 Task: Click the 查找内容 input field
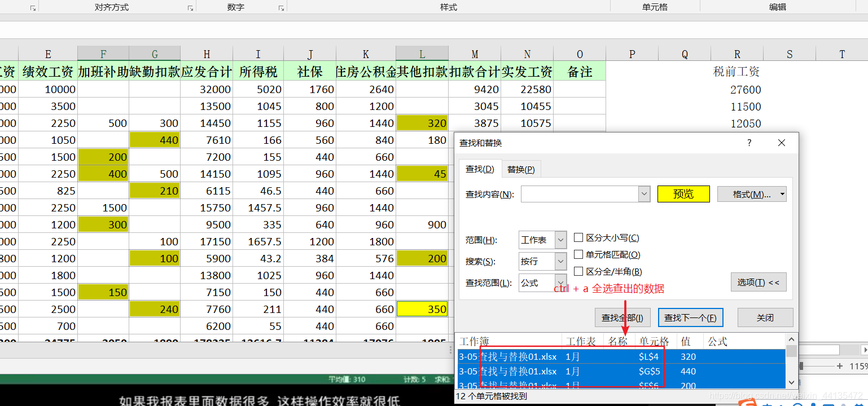[x=580, y=194]
